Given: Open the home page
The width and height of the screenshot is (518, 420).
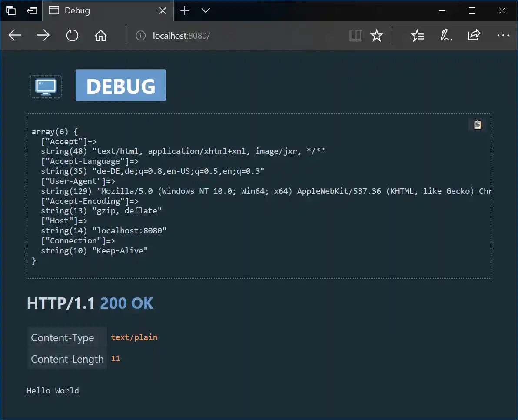Looking at the screenshot, I should click(101, 35).
